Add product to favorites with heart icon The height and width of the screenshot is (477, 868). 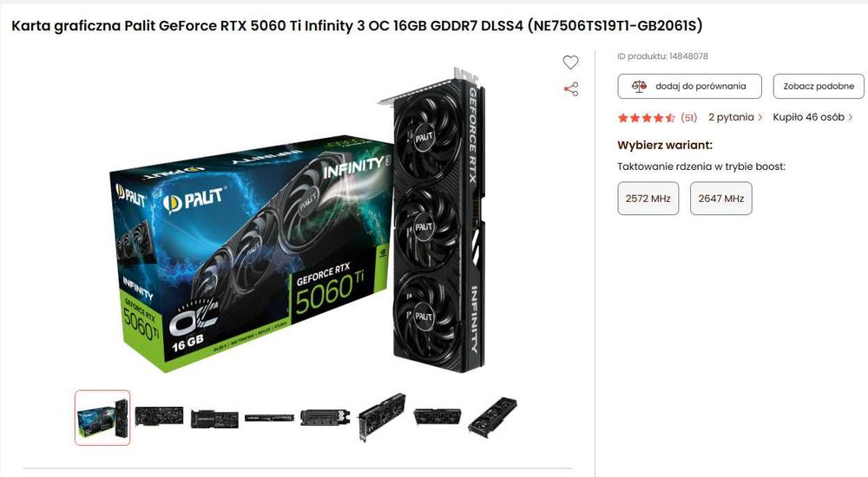[x=571, y=62]
